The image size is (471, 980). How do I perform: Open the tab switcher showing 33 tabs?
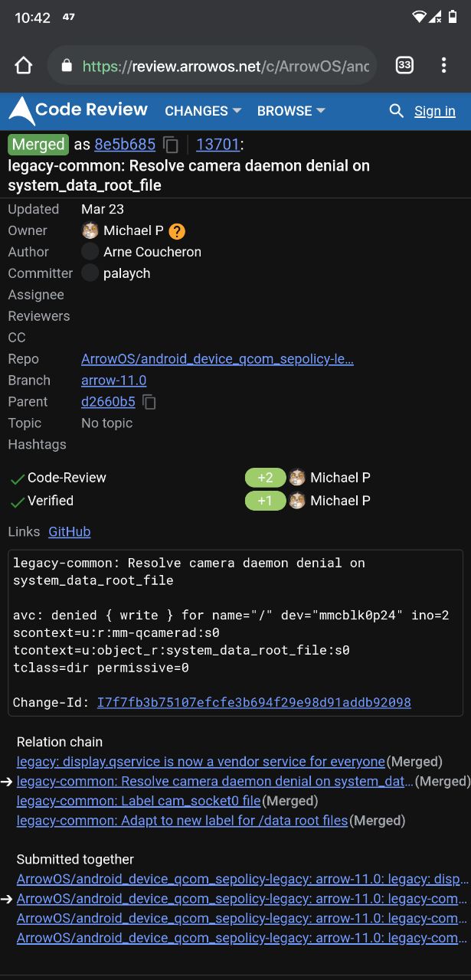click(x=404, y=66)
